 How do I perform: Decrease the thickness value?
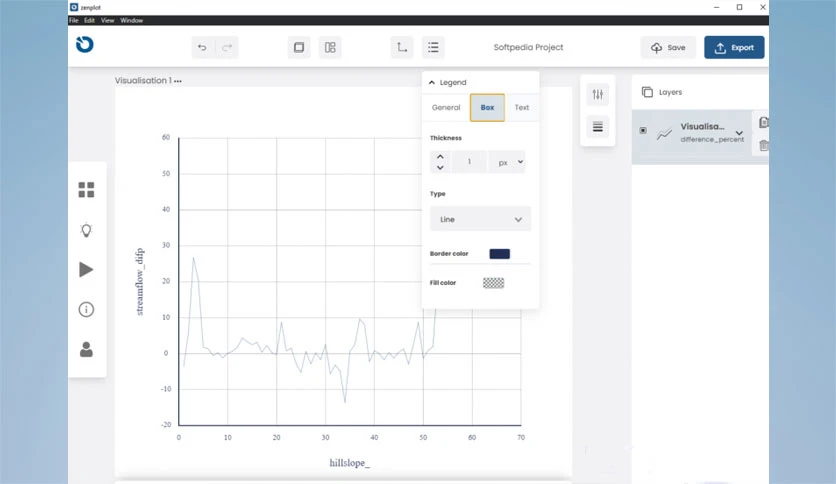point(440,167)
